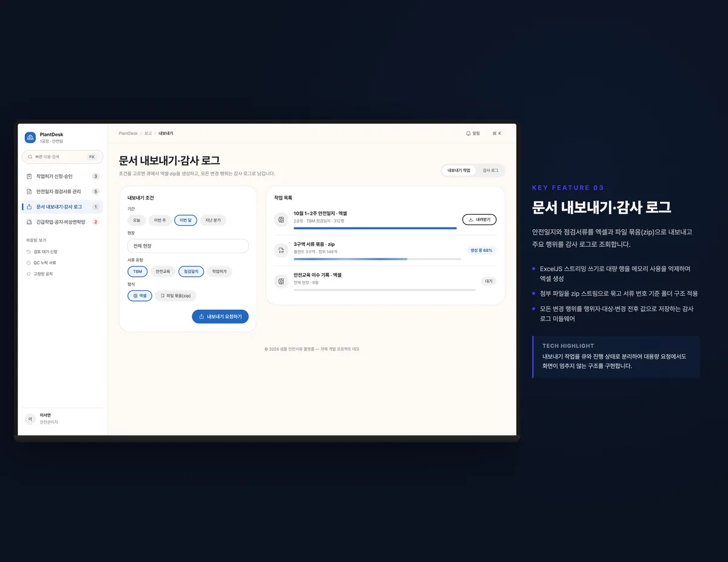728x562 pixels.
Task: Select the 오늘 period chip
Action: point(136,220)
